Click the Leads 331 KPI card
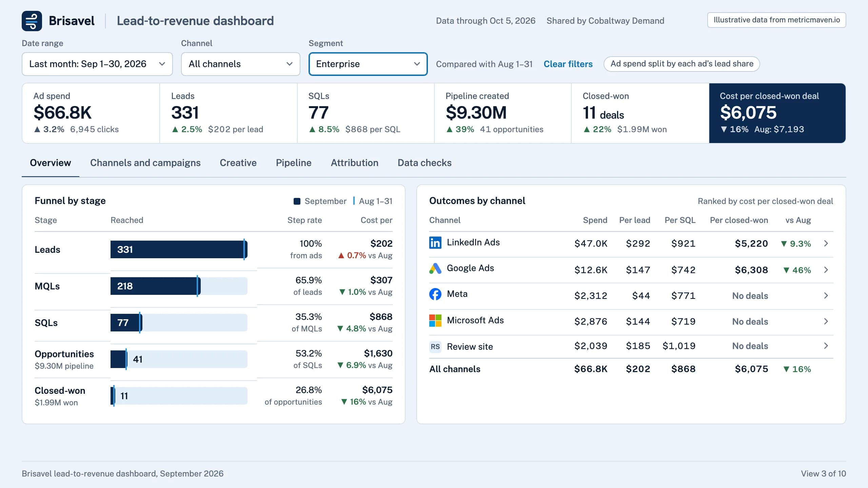 click(x=229, y=113)
